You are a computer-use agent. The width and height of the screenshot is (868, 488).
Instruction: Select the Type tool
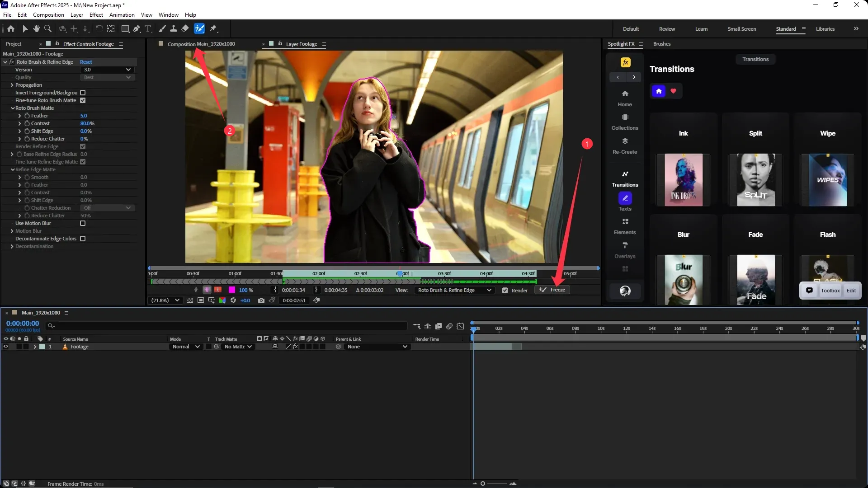(x=148, y=28)
